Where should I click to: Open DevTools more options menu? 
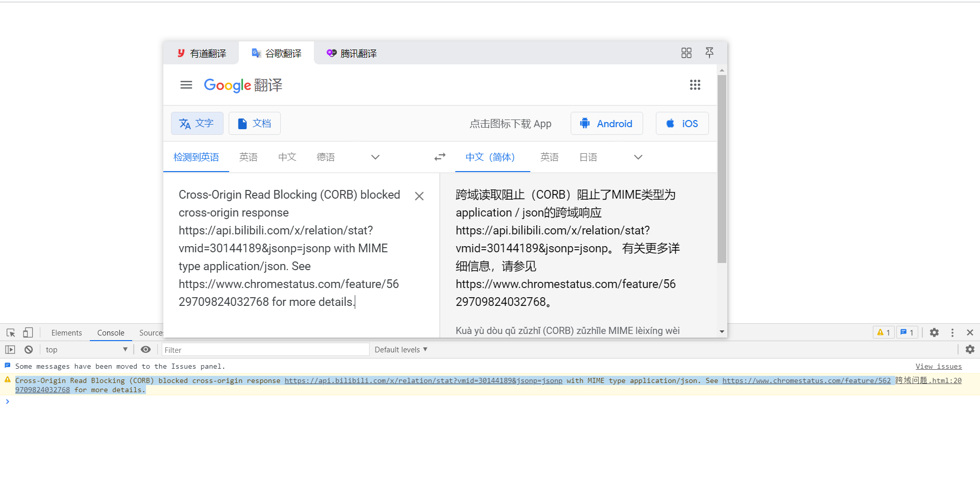click(x=952, y=332)
